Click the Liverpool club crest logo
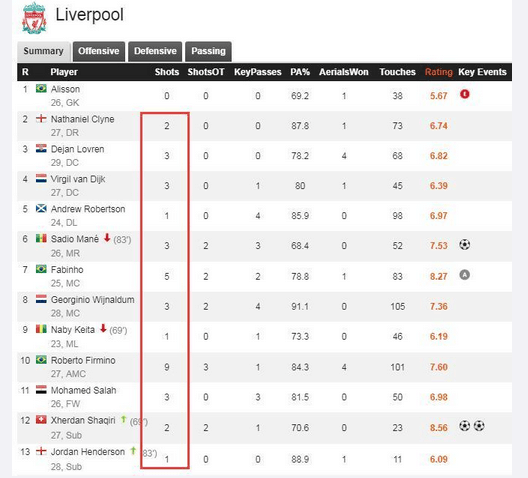This screenshot has width=528, height=478. [x=34, y=18]
